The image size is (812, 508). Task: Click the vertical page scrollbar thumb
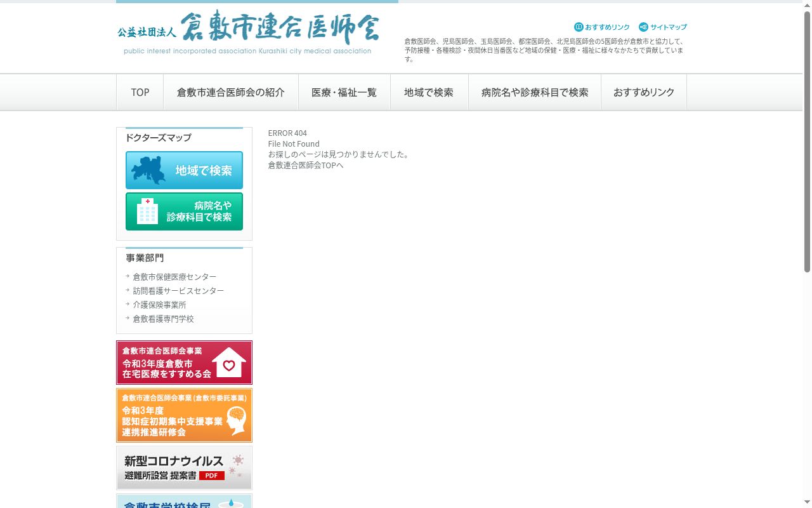(807, 142)
